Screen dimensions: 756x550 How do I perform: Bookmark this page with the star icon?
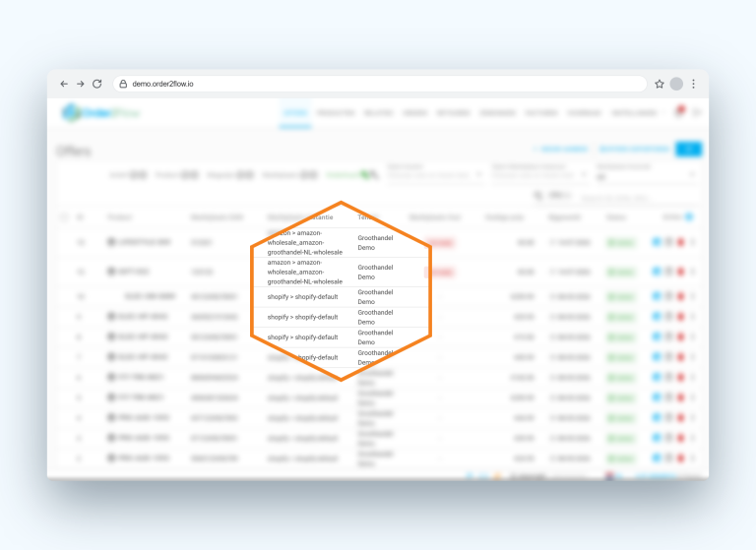660,84
